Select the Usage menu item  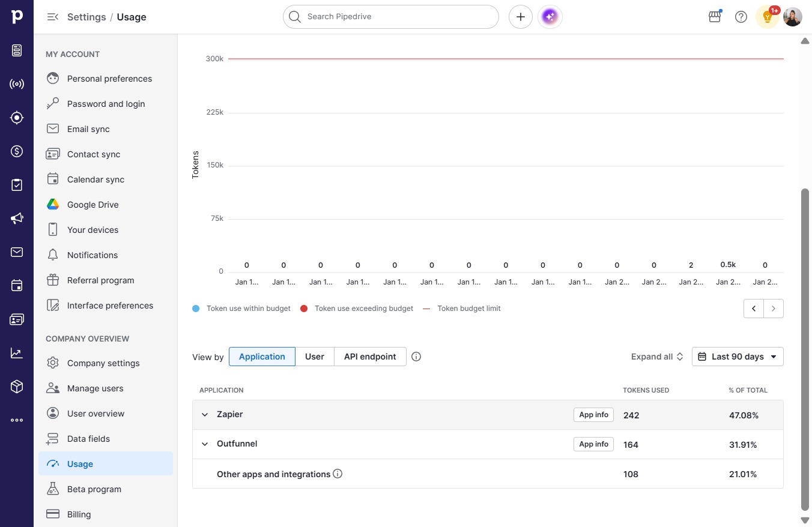point(106,464)
